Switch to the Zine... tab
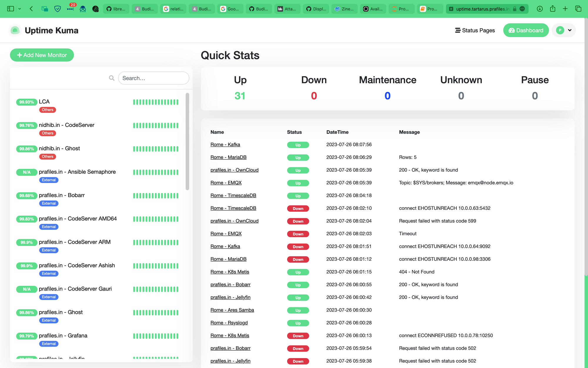 [345, 9]
